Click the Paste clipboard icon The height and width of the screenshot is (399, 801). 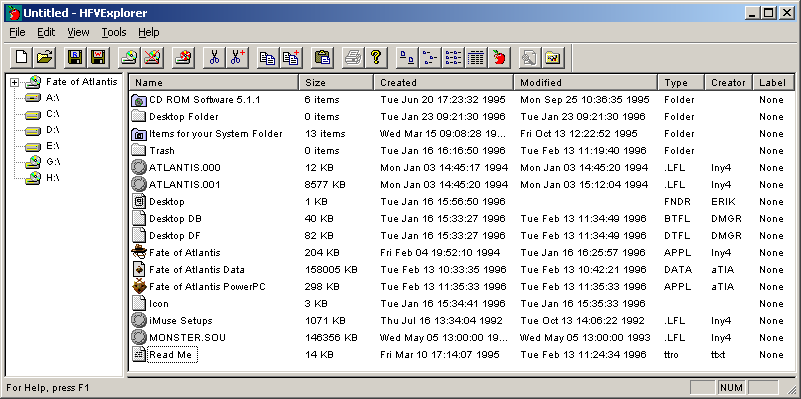(322, 57)
